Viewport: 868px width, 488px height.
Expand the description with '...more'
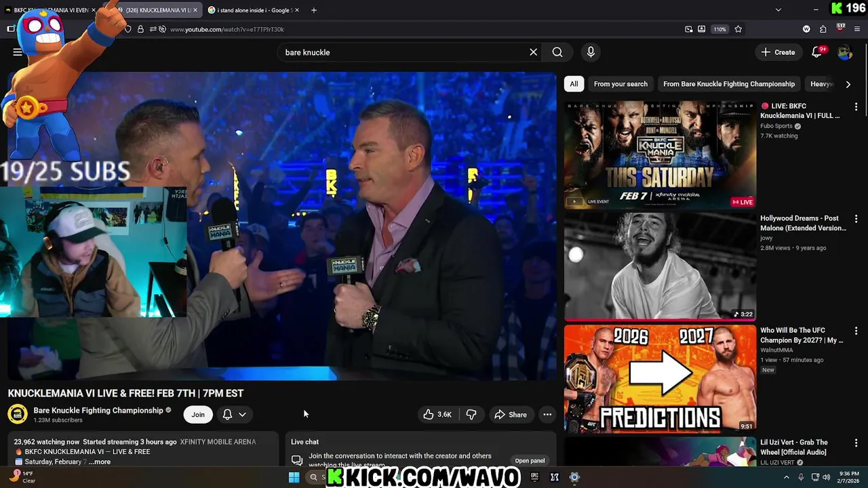(100, 462)
